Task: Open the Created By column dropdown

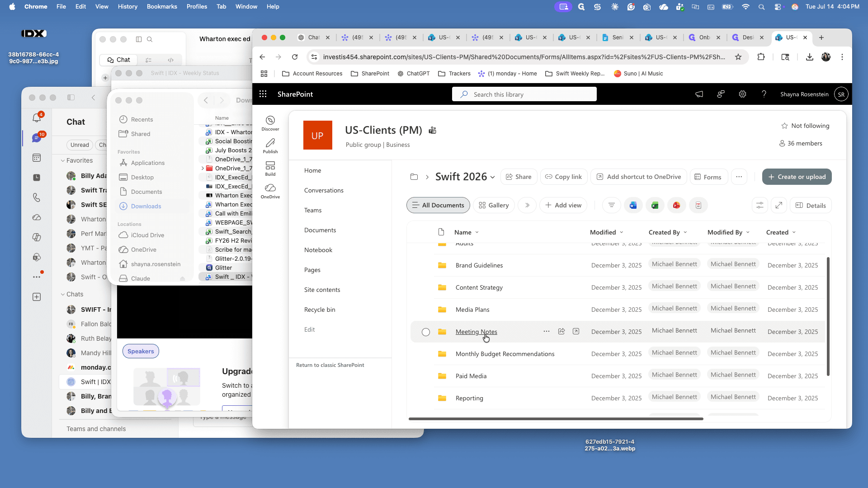Action: coord(685,232)
